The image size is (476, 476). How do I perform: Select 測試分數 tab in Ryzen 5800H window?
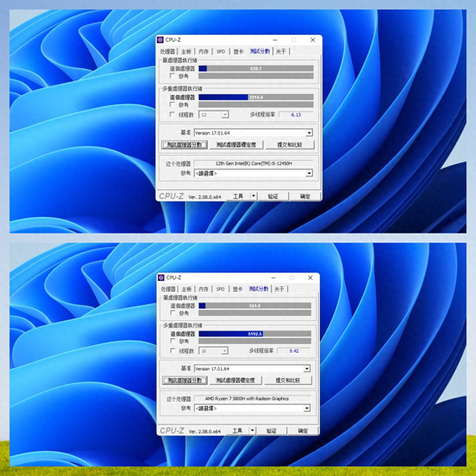259,289
